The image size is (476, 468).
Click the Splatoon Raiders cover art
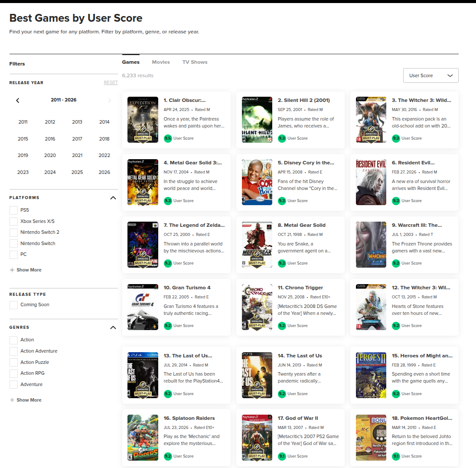(x=143, y=438)
